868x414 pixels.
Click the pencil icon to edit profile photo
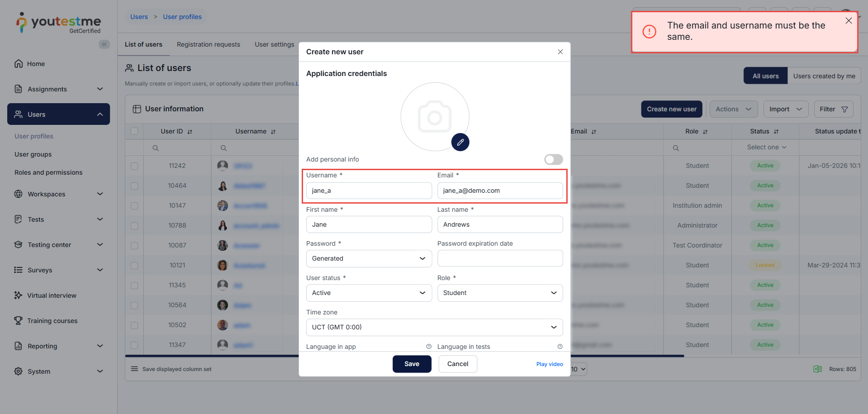[x=460, y=142]
